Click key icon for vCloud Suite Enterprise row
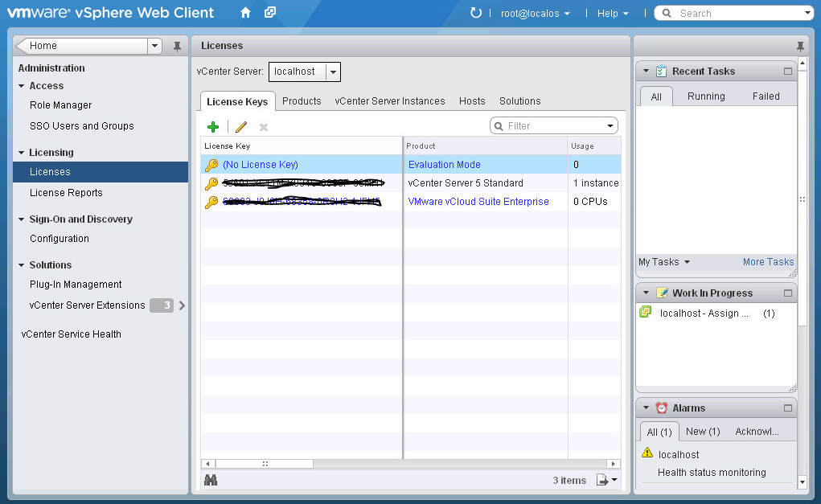The image size is (821, 504). pos(211,202)
